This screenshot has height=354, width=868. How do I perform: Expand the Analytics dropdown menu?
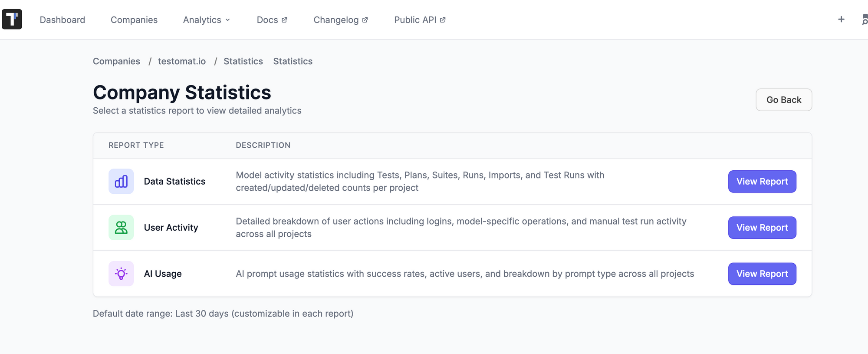pyautogui.click(x=207, y=20)
